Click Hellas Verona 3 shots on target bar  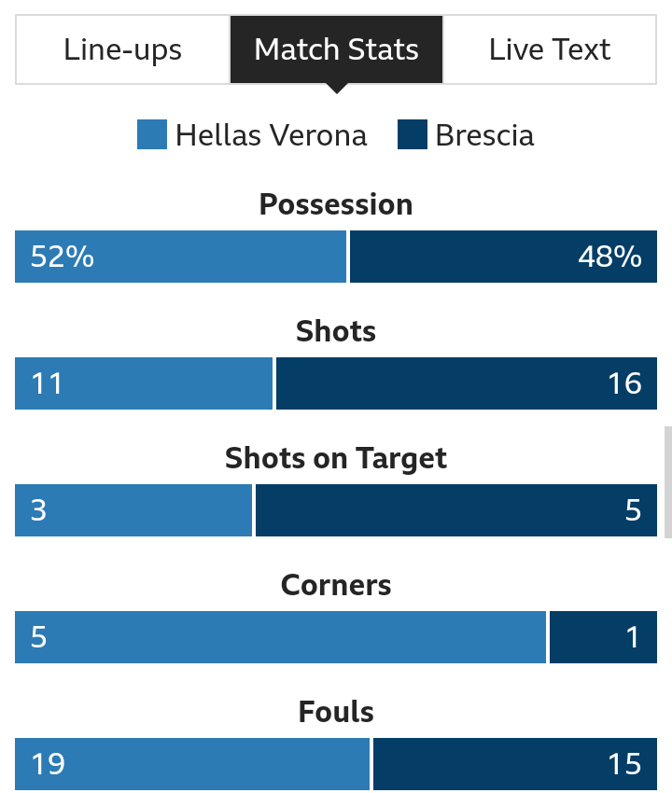click(x=133, y=510)
